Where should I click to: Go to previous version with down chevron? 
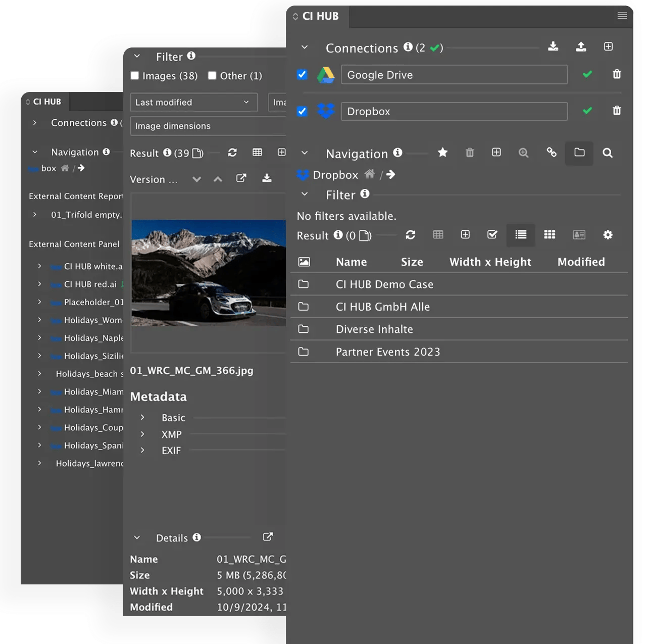coord(197,179)
